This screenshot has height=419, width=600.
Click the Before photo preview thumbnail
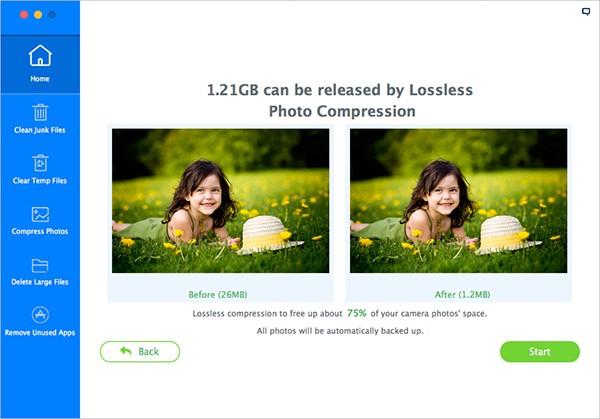(220, 201)
